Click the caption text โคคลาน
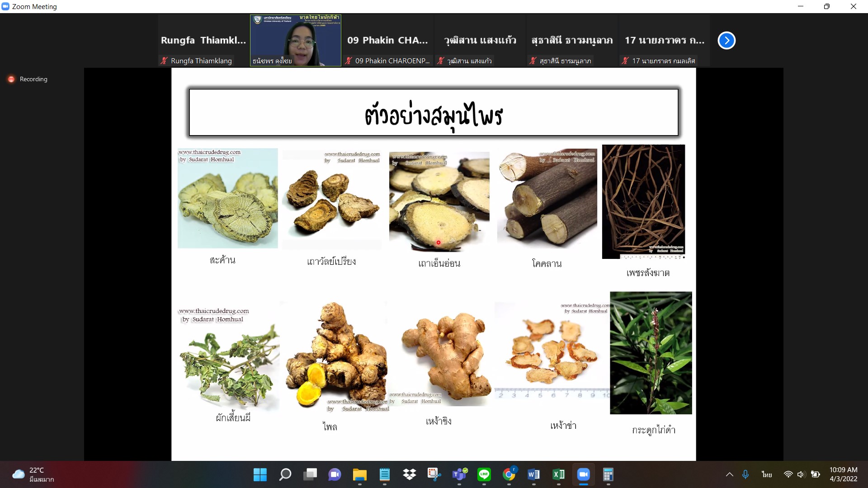This screenshot has width=868, height=488. [547, 263]
